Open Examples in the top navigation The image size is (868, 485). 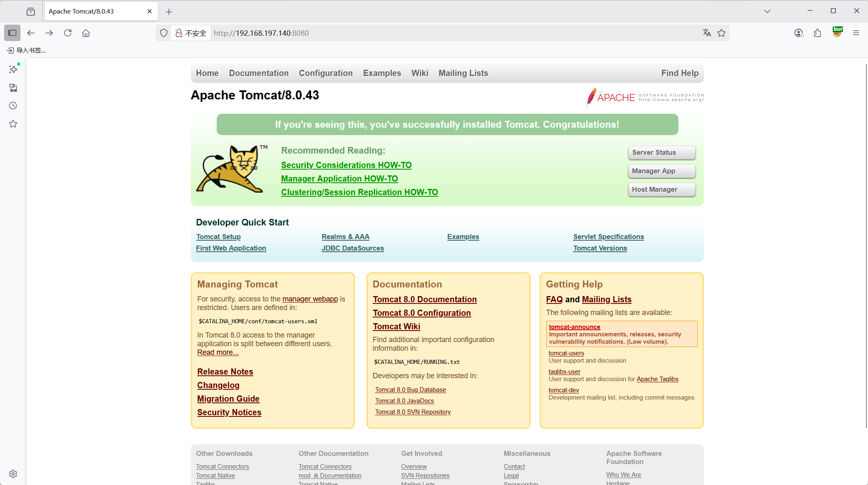tap(382, 73)
